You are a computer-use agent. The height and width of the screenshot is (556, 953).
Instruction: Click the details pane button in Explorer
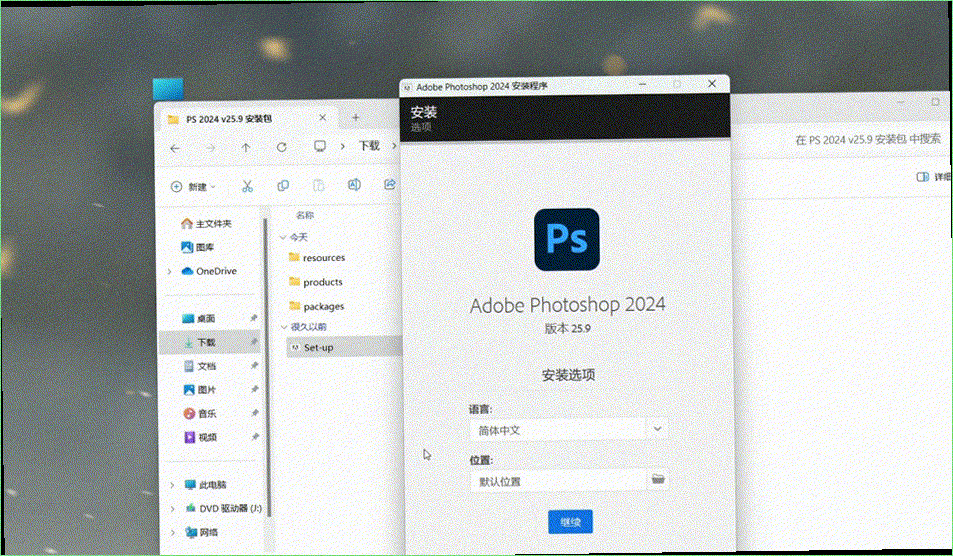932,177
